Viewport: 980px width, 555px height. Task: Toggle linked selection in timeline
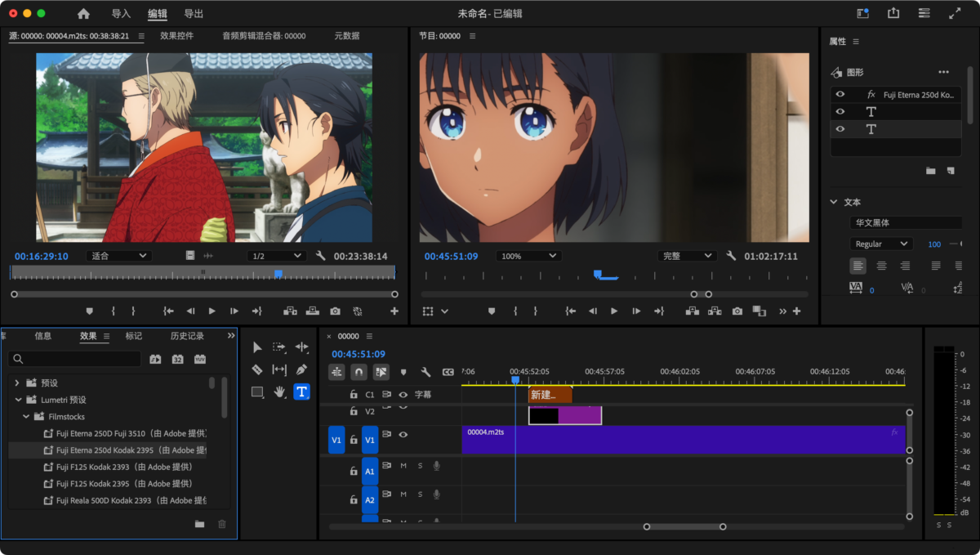click(381, 372)
